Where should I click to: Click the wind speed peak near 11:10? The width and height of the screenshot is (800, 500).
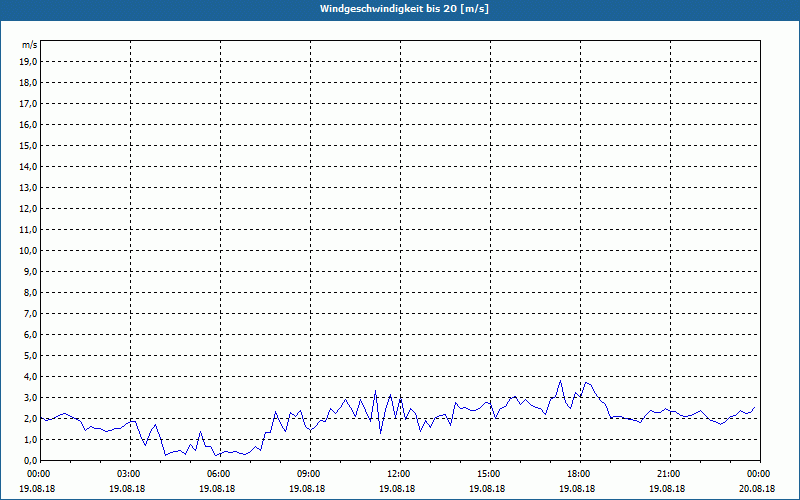click(376, 391)
